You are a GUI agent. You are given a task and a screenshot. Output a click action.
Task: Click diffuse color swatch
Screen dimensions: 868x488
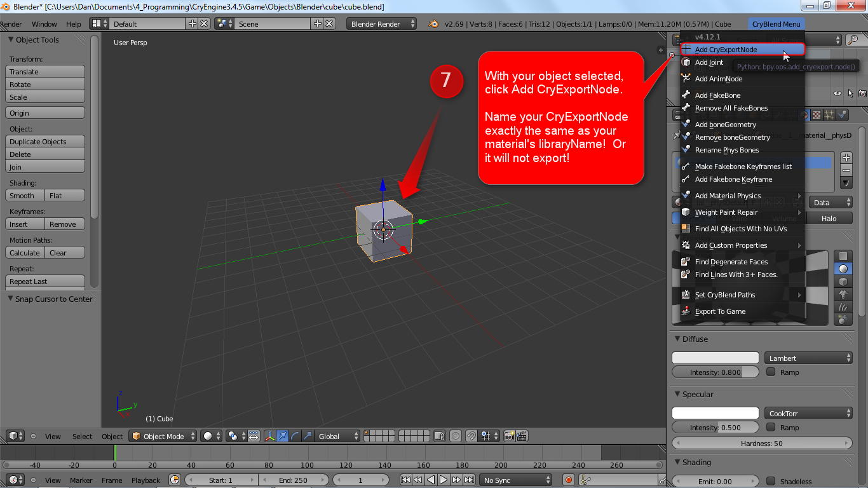click(x=715, y=358)
